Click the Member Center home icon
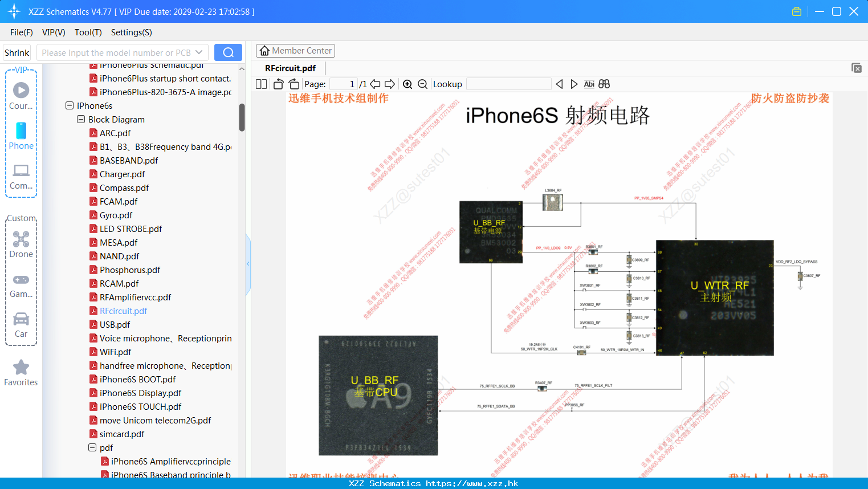Viewport: 868px width, 489px height. [x=264, y=51]
